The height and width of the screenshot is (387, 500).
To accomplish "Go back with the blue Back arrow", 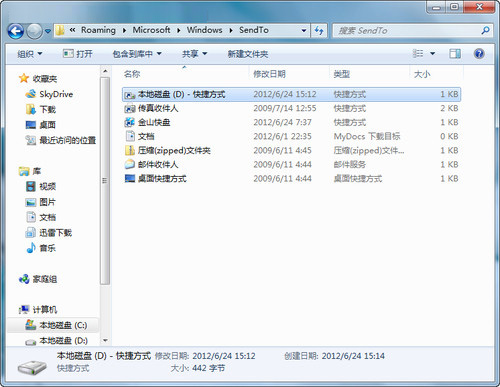I will (16, 31).
